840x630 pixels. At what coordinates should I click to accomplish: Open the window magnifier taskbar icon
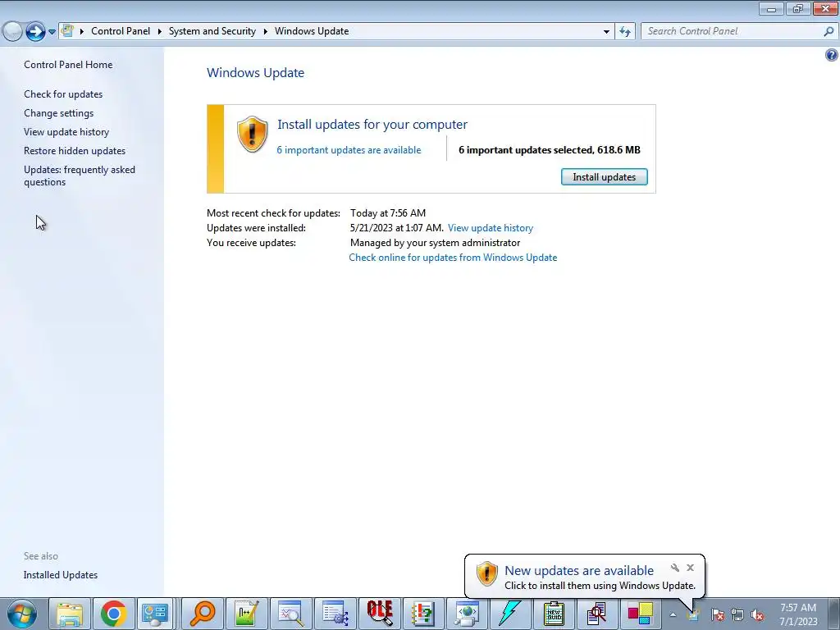(291, 614)
